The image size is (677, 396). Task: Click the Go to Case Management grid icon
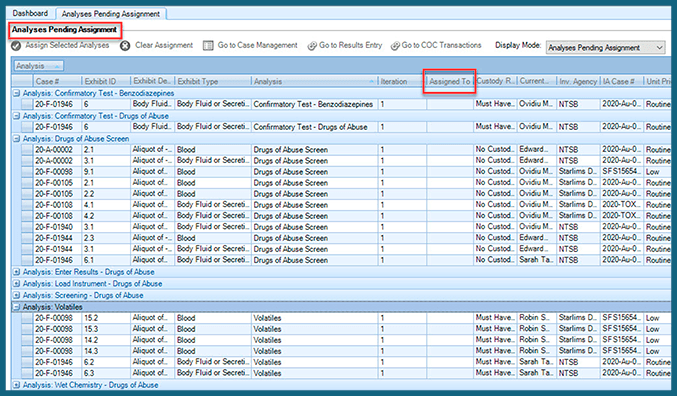[x=208, y=45]
